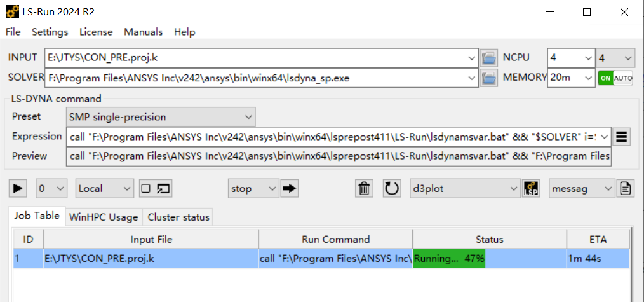This screenshot has width=644, height=302.
Task: Click the Status column header
Action: coord(490,239)
